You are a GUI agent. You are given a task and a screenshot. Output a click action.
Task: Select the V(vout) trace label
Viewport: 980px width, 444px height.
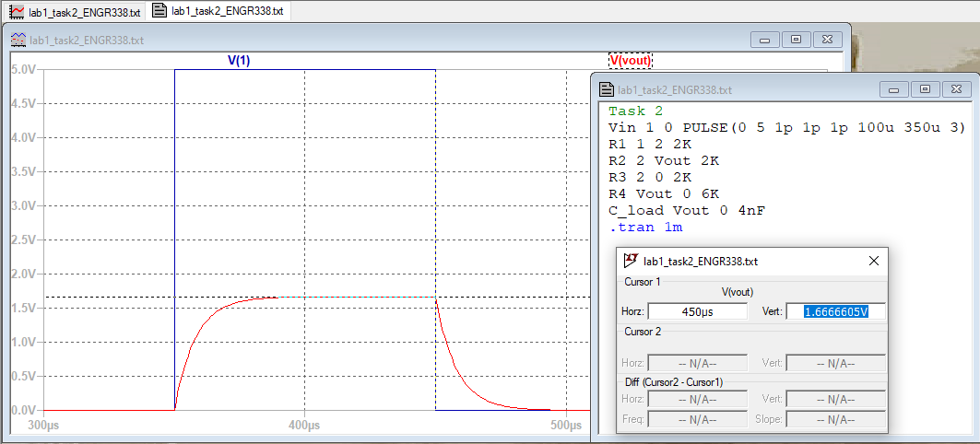click(x=631, y=61)
